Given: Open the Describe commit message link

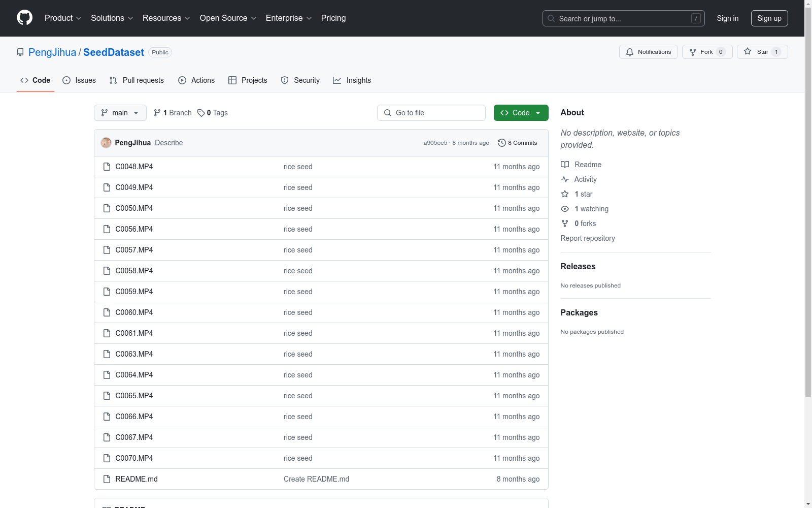Looking at the screenshot, I should pyautogui.click(x=169, y=143).
